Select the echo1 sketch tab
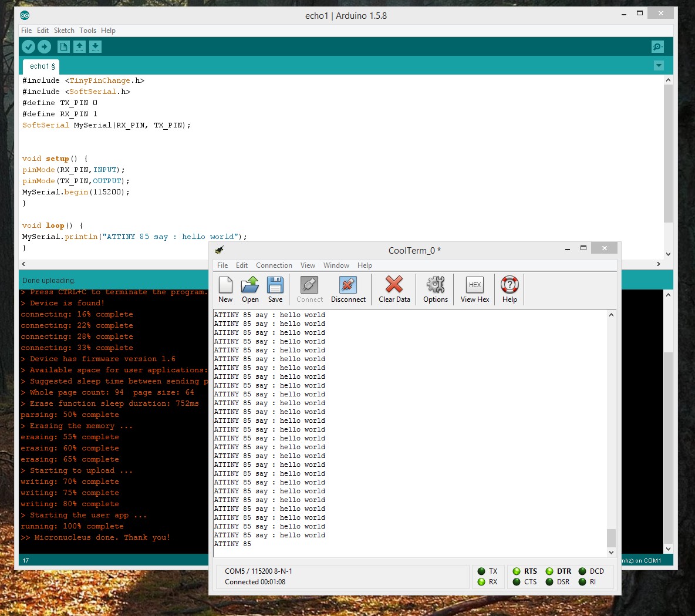 41,66
